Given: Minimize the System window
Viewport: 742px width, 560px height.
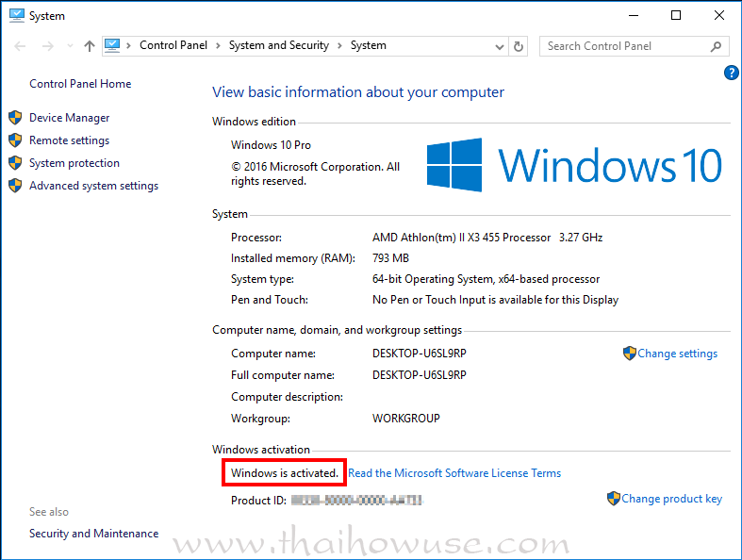Looking at the screenshot, I should [x=634, y=16].
